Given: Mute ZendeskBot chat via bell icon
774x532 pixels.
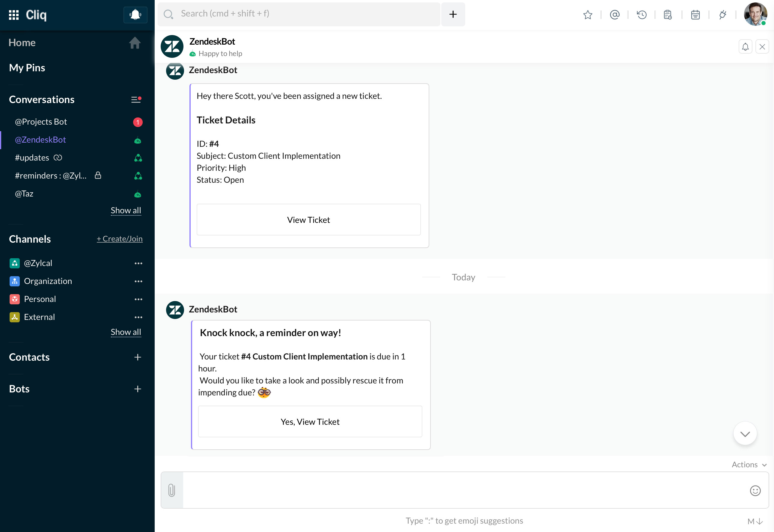Looking at the screenshot, I should coord(745,47).
